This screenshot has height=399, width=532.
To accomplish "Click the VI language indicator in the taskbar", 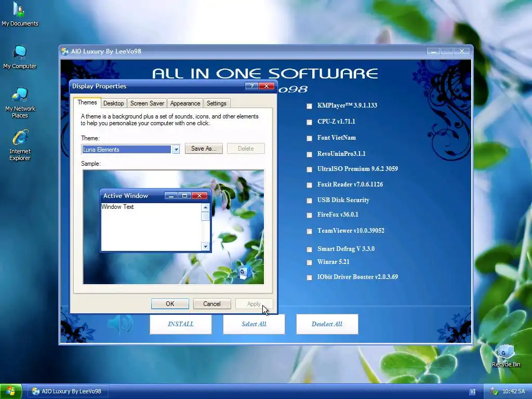I will [473, 392].
